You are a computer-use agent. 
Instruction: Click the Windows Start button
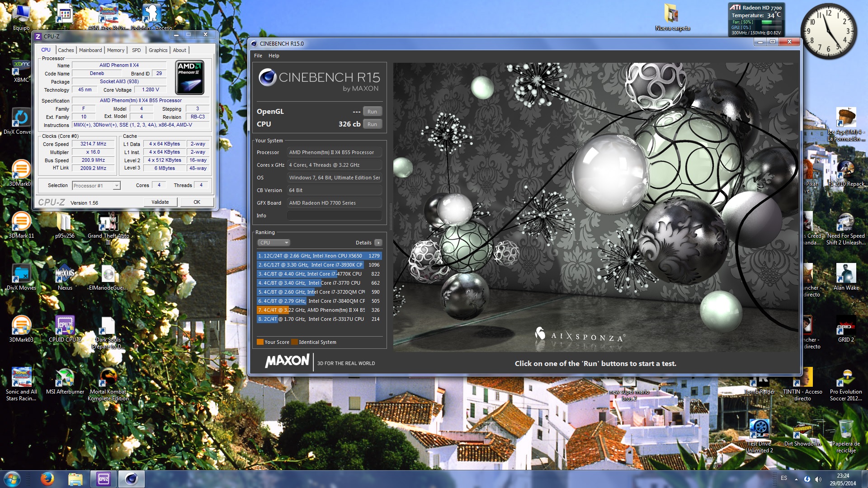[x=12, y=479]
